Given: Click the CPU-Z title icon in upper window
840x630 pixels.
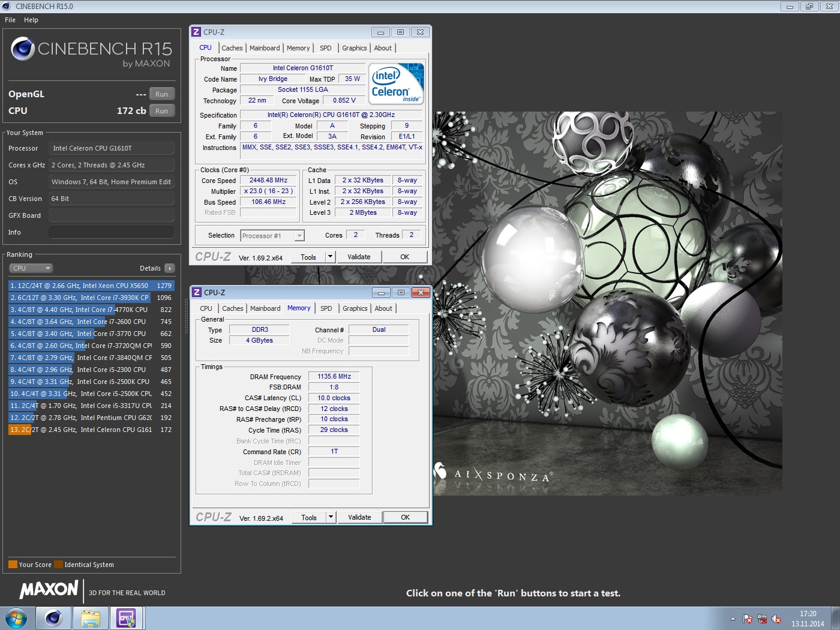Looking at the screenshot, I should click(x=196, y=32).
